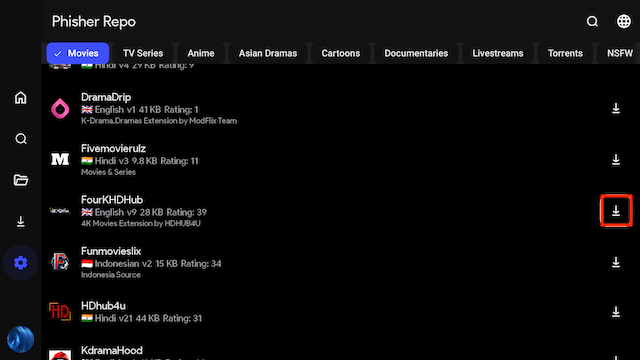Select the Documentaries filter chip

[x=416, y=53]
